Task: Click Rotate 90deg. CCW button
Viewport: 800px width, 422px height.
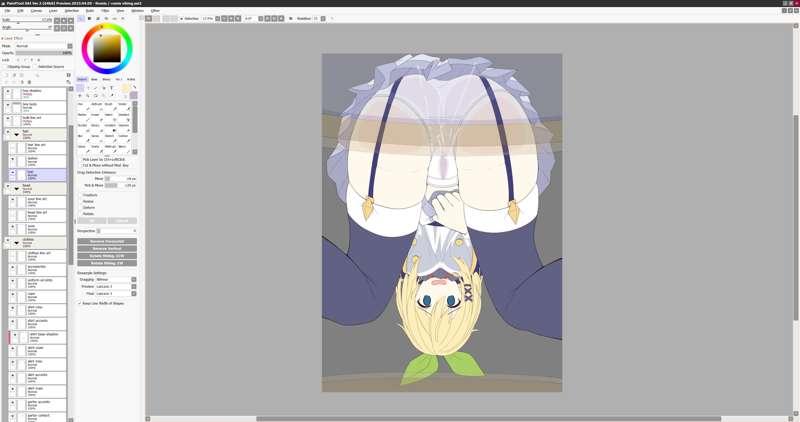Action: (107, 256)
